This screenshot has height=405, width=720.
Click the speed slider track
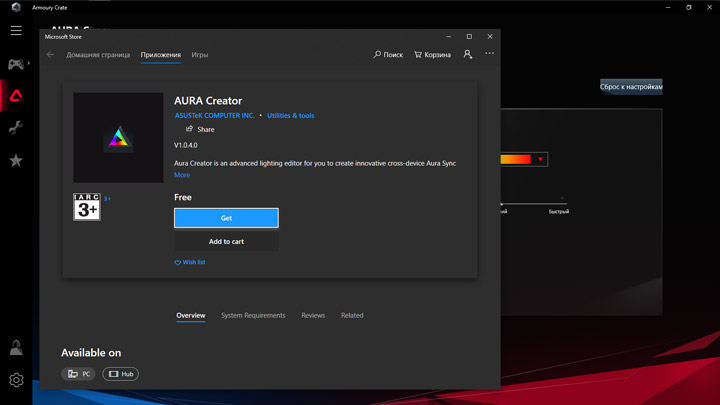[x=533, y=204]
